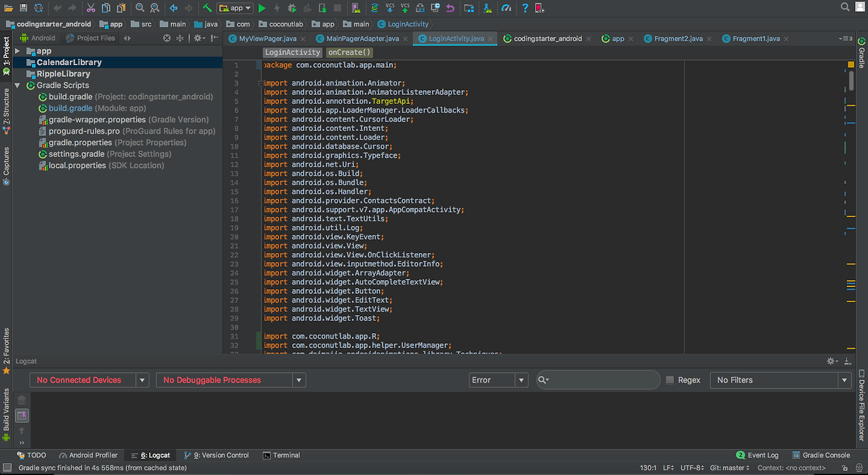Click the Cut scissors icon
Image resolution: width=868 pixels, height=475 pixels.
[x=91, y=8]
